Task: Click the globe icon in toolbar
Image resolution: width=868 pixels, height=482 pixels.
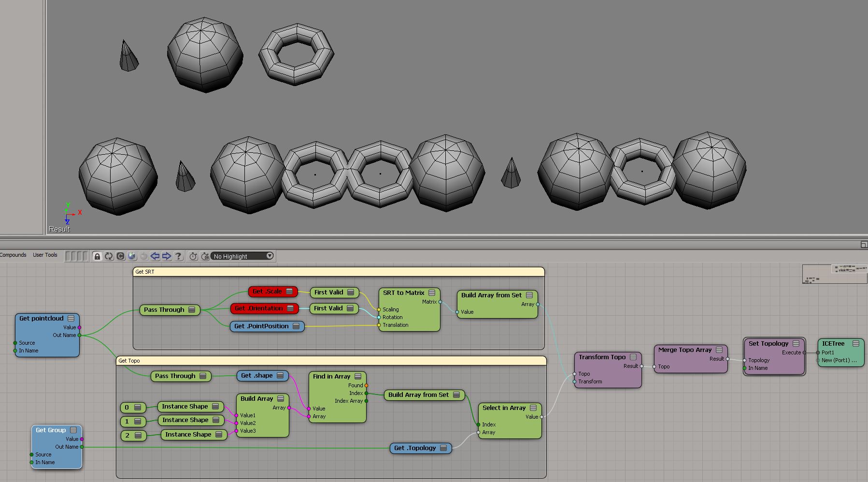Action: coord(132,256)
